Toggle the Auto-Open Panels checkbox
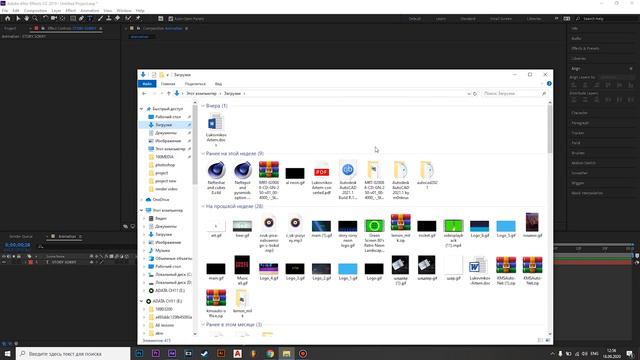 [171, 19]
